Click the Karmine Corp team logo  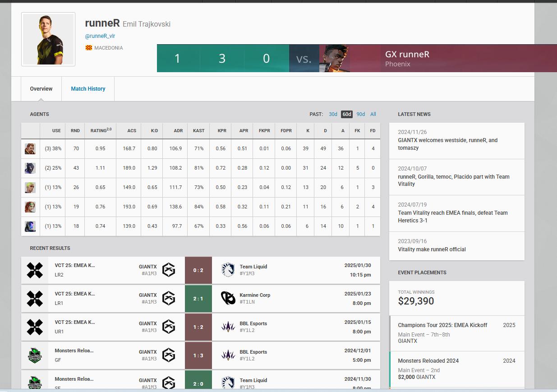pyautogui.click(x=228, y=299)
